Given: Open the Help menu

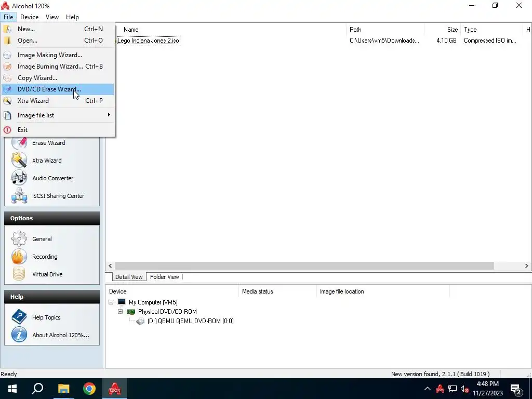Looking at the screenshot, I should click(x=72, y=17).
